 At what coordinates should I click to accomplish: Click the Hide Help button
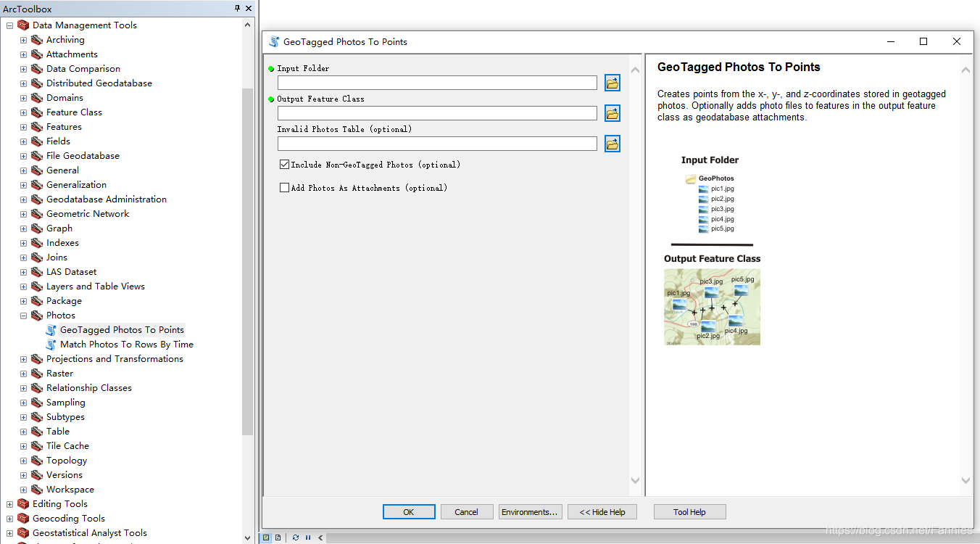[x=602, y=512]
